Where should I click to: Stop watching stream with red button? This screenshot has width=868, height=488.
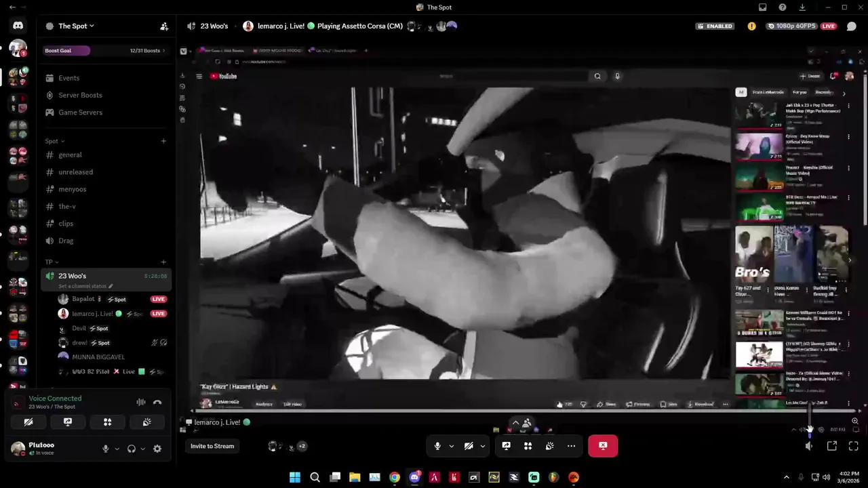click(603, 446)
